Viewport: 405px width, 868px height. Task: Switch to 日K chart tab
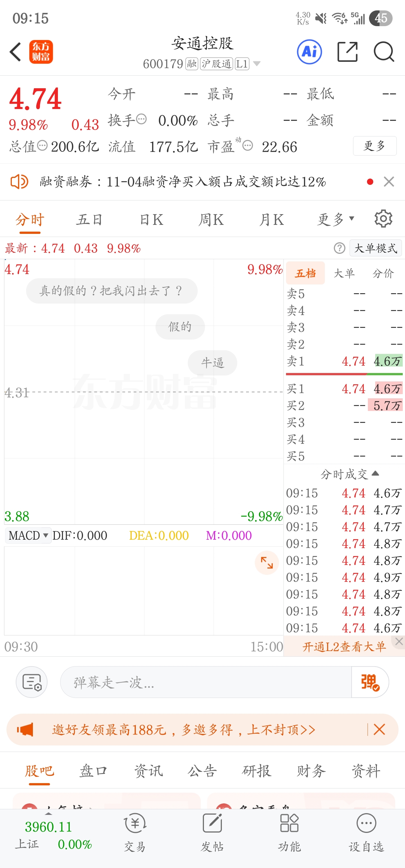[151, 220]
